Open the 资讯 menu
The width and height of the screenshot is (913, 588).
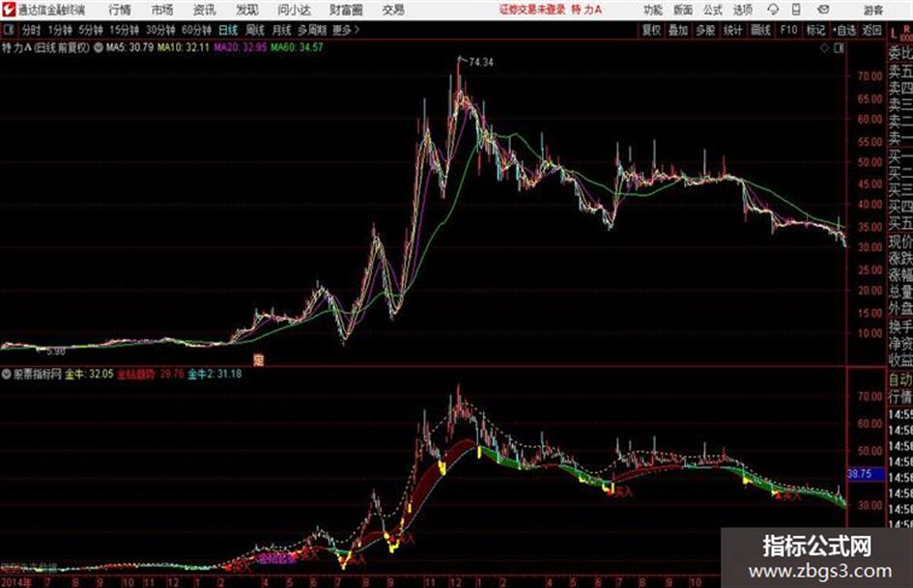(x=205, y=10)
